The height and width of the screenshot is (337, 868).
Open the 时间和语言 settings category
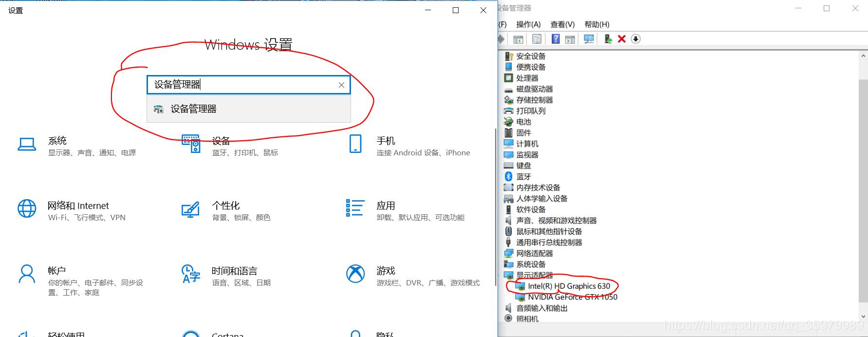coord(226,276)
